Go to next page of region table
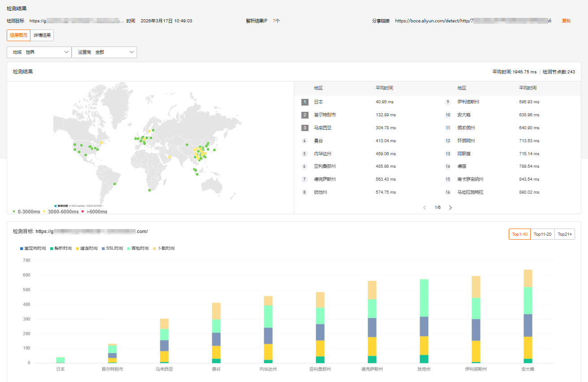The image size is (588, 382). click(451, 208)
